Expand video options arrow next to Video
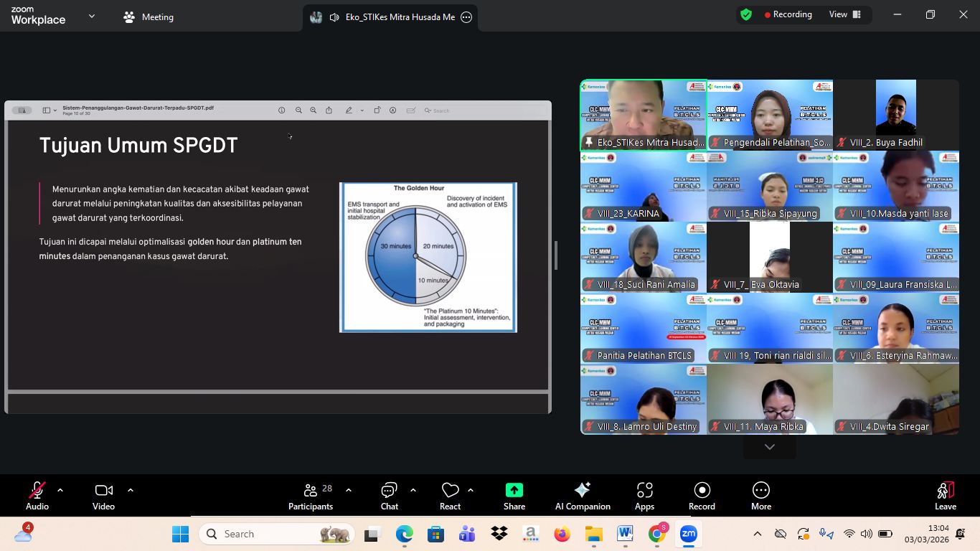Screen dimensions: 980x551 [x=131, y=490]
